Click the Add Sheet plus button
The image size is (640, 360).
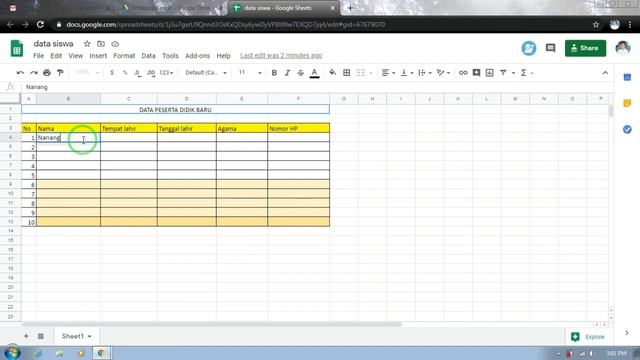click(x=26, y=336)
